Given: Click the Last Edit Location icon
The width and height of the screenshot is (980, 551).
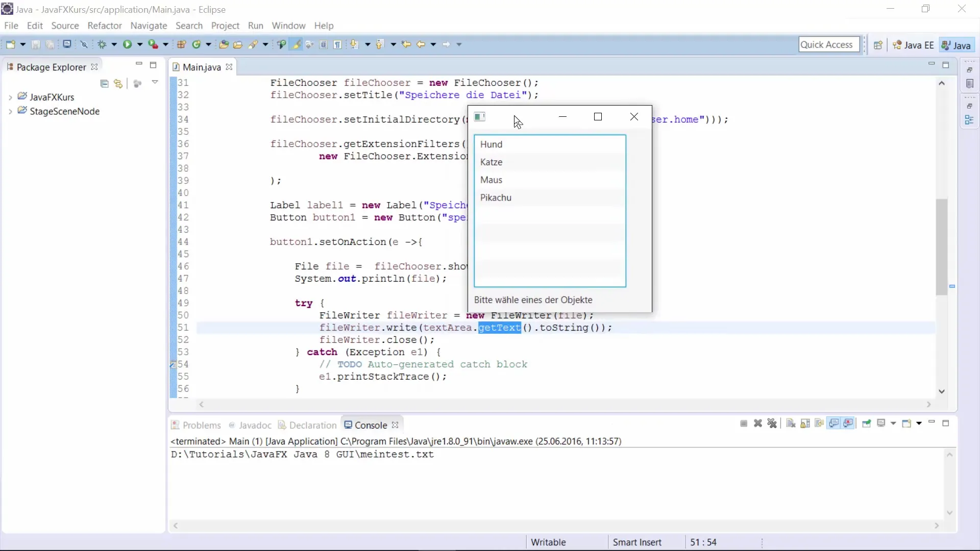Looking at the screenshot, I should coord(406,44).
